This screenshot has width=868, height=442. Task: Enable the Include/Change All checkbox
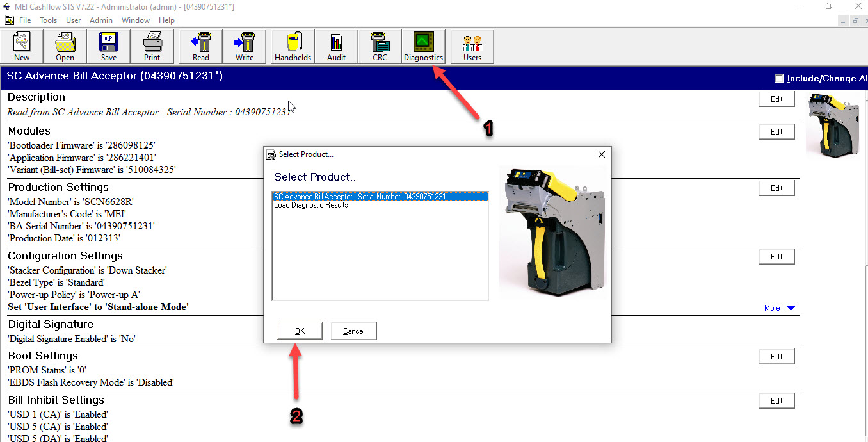(779, 79)
